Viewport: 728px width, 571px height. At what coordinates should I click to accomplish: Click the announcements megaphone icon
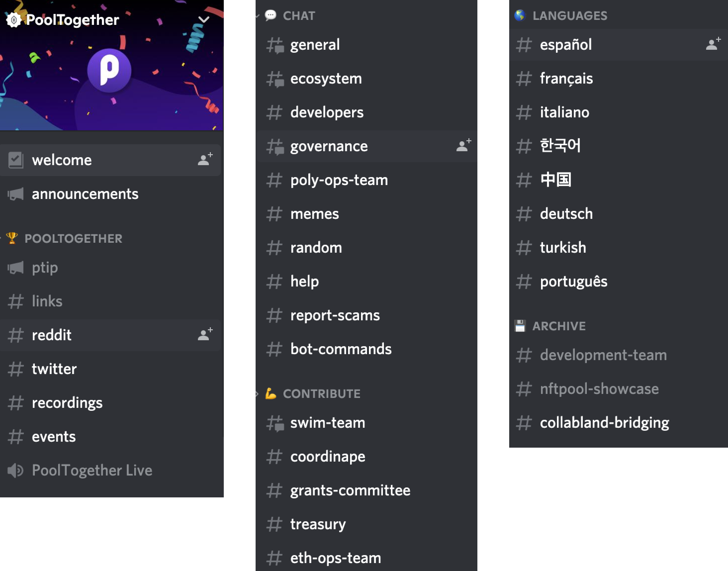15,194
